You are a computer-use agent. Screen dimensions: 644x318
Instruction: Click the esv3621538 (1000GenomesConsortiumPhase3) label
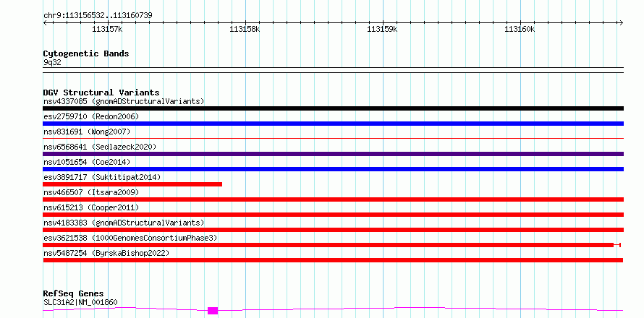point(130,238)
